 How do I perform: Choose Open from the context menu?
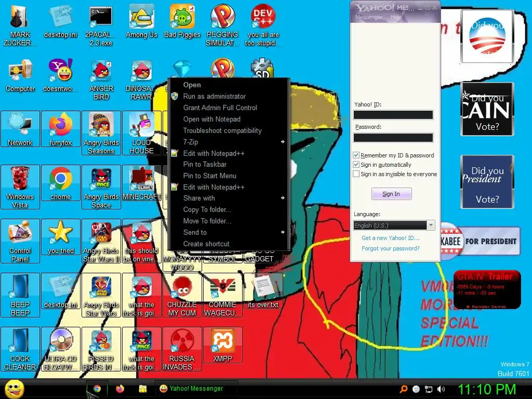point(229,85)
